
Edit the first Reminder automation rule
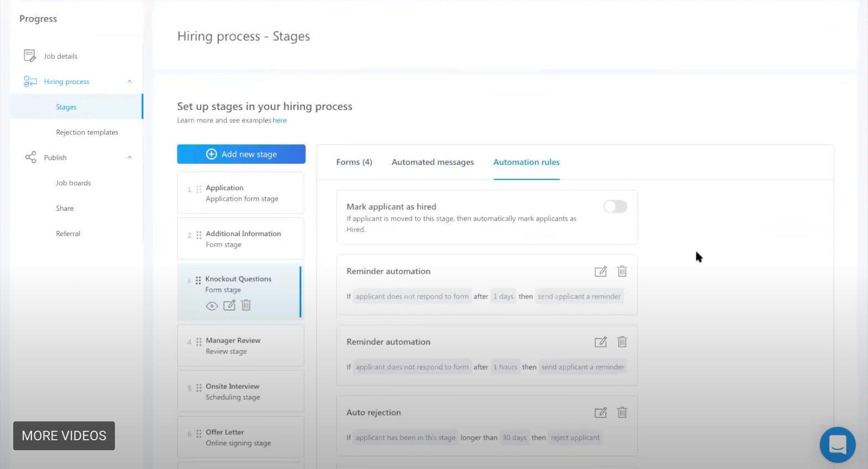point(600,272)
